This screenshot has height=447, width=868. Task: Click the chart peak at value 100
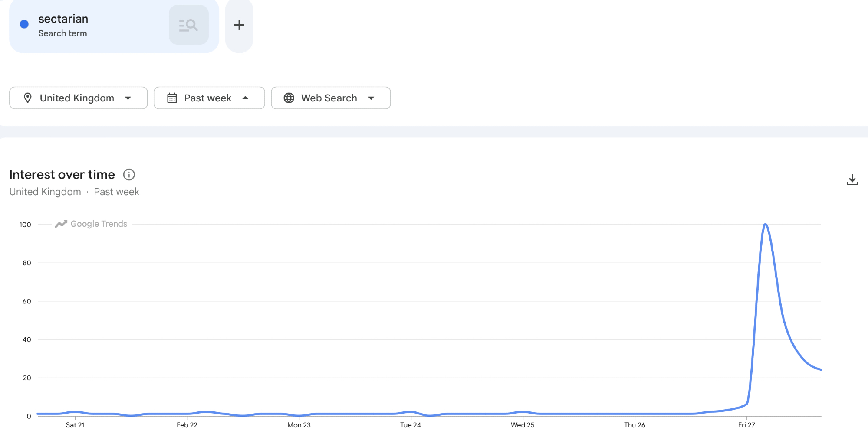(765, 225)
